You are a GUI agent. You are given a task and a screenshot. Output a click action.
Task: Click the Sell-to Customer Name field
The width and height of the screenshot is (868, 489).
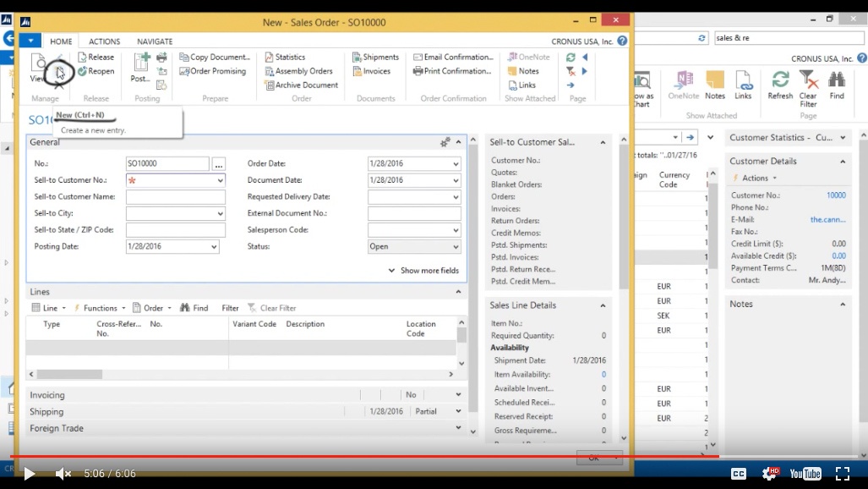point(175,197)
